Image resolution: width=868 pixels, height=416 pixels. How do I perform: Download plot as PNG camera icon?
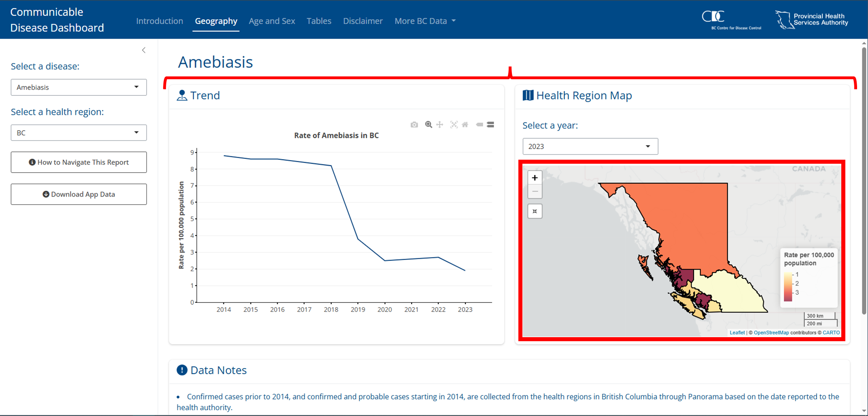414,125
